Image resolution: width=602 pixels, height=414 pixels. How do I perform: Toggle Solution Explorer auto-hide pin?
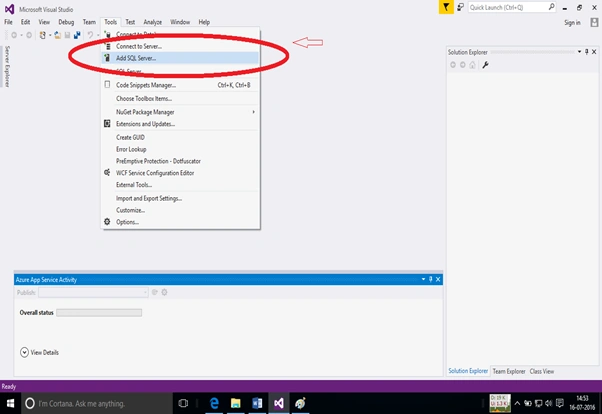coord(587,52)
